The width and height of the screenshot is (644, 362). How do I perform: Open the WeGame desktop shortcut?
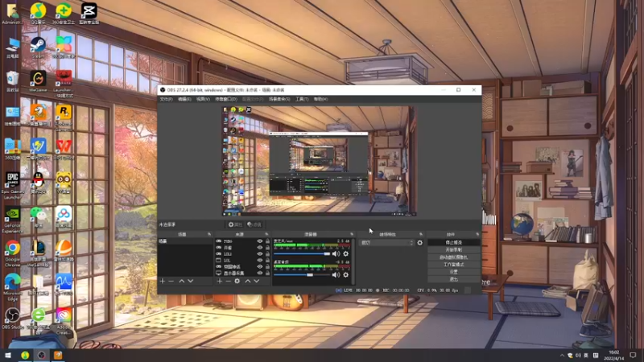[38, 81]
